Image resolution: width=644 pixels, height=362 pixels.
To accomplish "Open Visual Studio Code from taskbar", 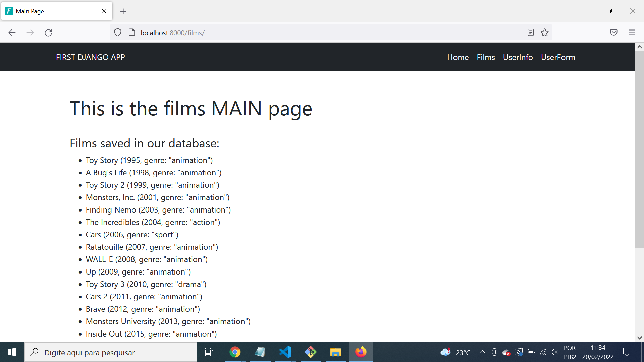I will (x=285, y=352).
